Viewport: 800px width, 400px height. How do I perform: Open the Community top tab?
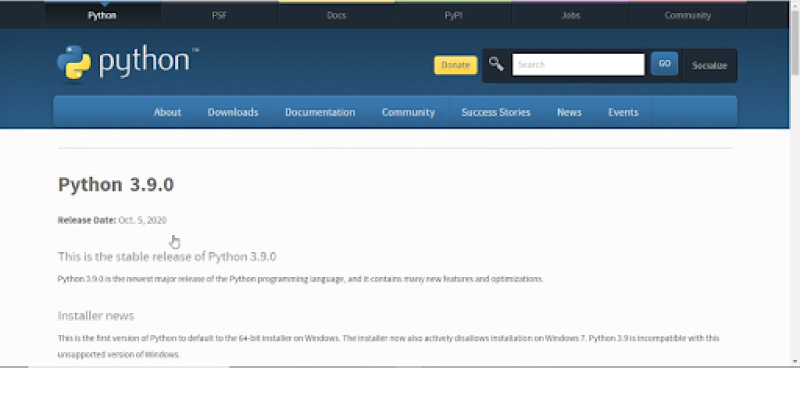(x=688, y=15)
